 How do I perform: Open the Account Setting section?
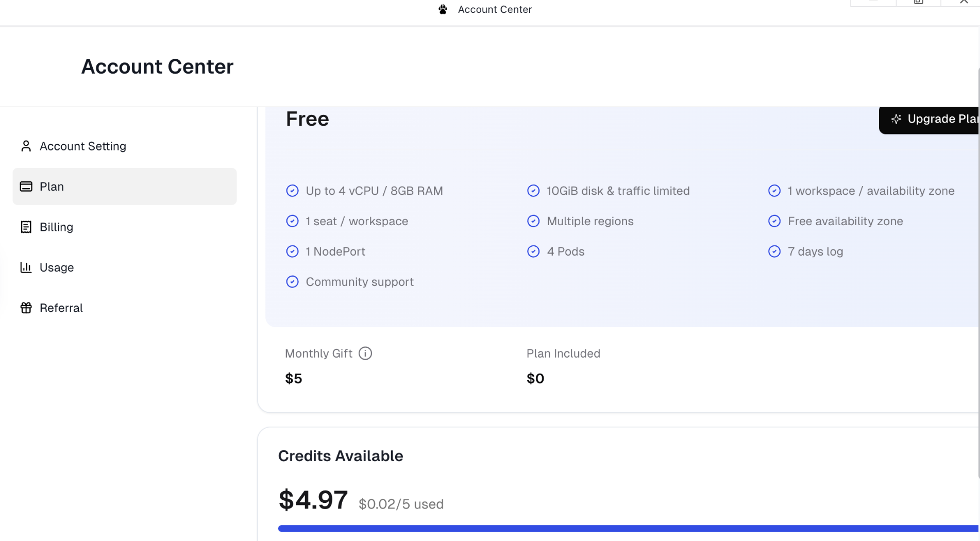[x=82, y=146]
